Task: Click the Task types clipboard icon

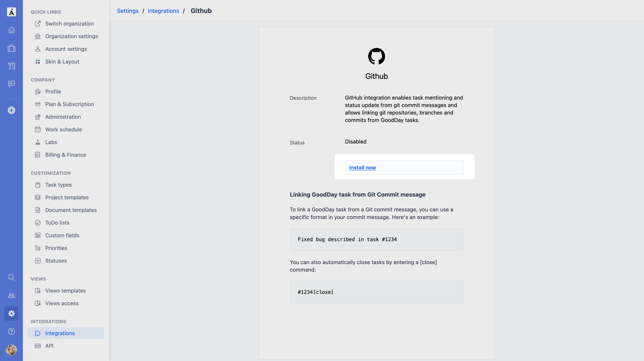Action: [x=38, y=185]
